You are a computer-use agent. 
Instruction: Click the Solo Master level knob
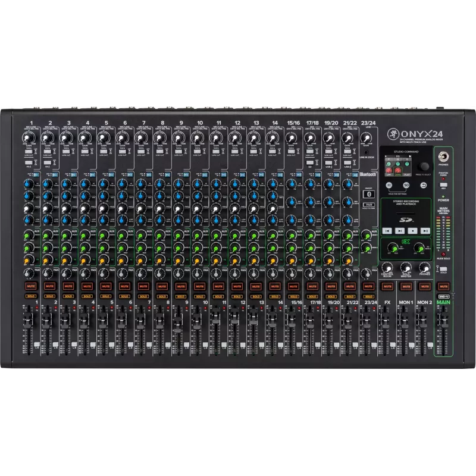(406, 268)
